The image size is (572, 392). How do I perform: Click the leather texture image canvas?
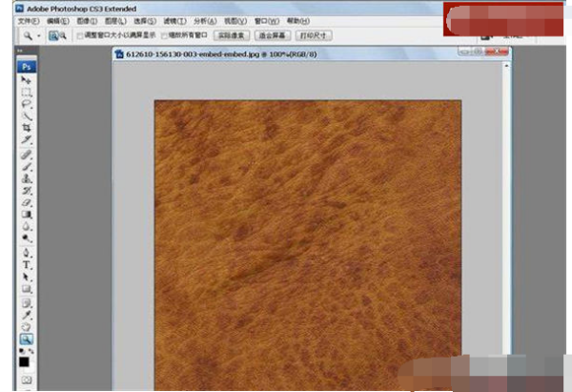coord(308,245)
